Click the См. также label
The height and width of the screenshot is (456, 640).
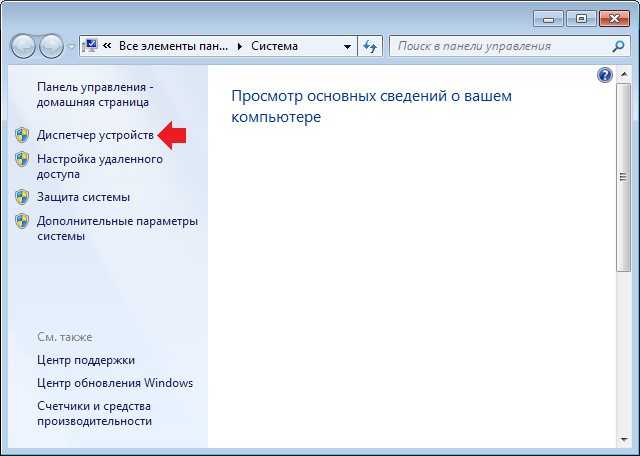click(64, 337)
